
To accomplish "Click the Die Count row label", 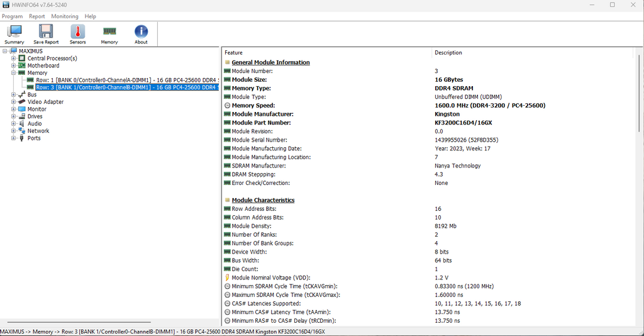I will [245, 269].
